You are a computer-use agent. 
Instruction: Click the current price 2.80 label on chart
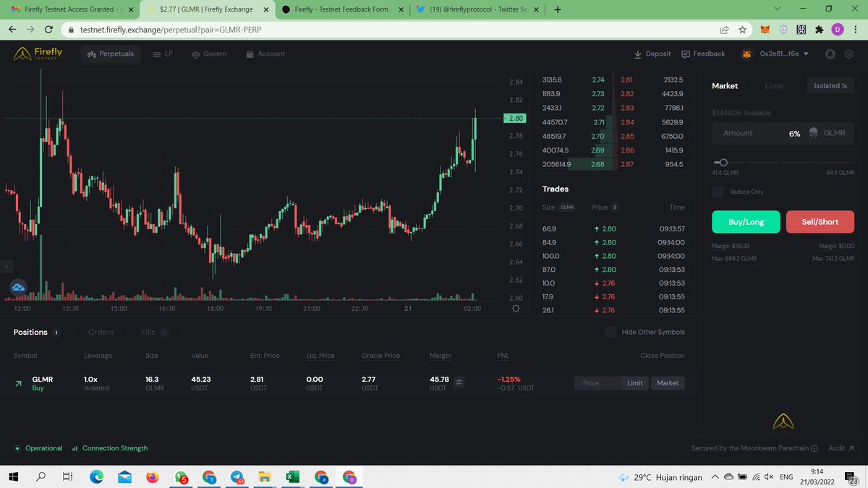[514, 118]
